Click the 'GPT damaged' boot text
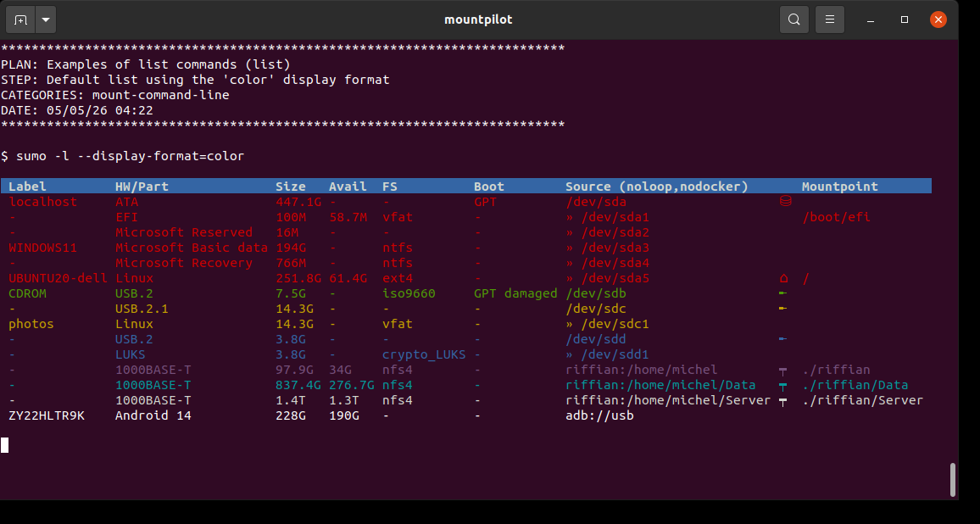Screen dimensions: 980x524 tap(515, 293)
